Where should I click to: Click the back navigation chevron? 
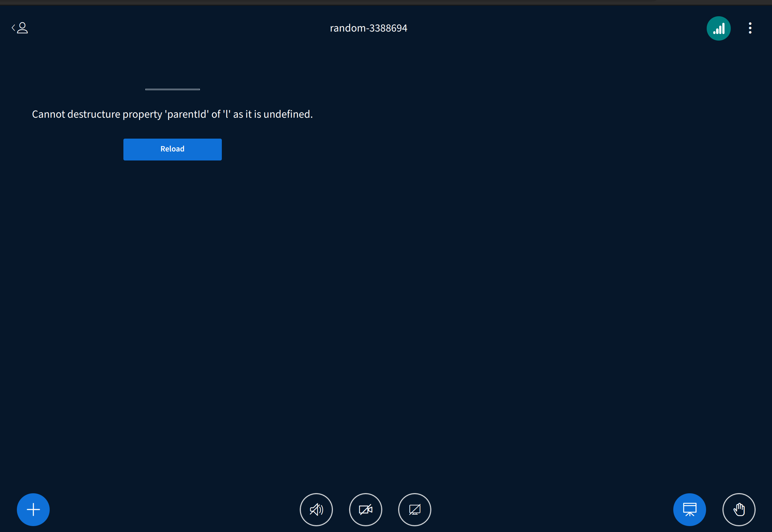click(13, 28)
